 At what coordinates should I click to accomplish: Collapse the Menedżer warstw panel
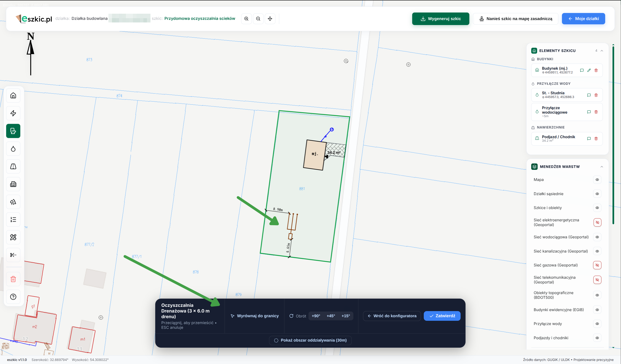(602, 167)
